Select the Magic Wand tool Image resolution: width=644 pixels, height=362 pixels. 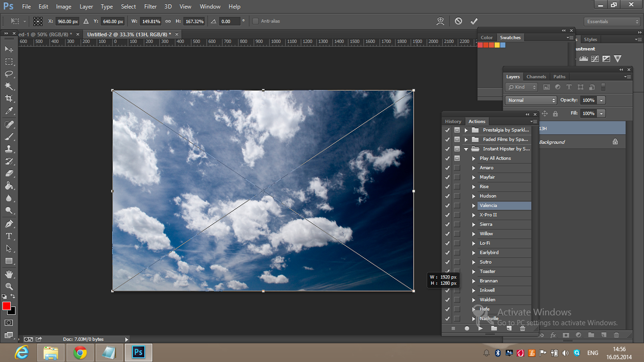[9, 86]
